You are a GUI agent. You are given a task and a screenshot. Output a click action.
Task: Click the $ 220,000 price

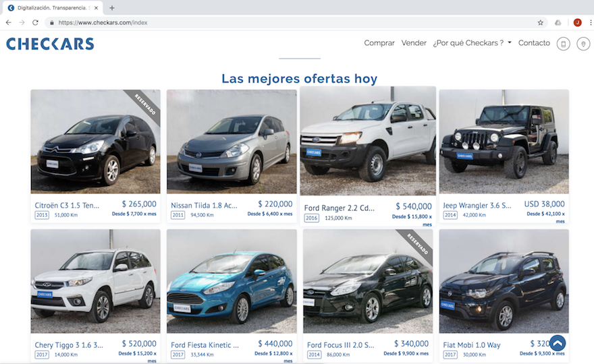point(275,204)
